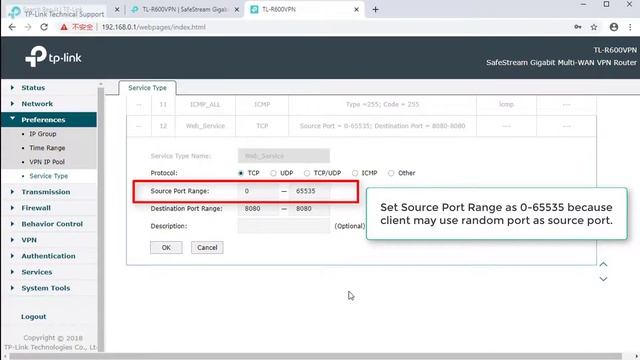
Task: Click source port start field 0
Action: [258, 191]
